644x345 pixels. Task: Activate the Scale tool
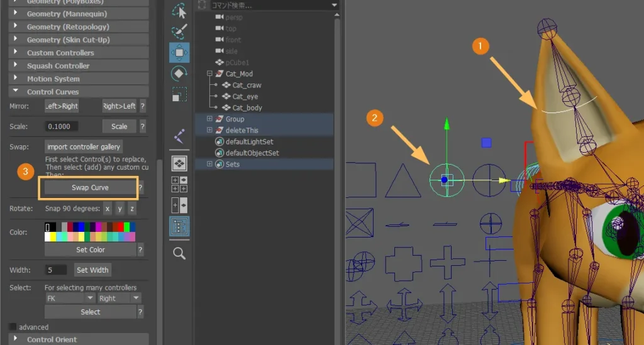[179, 94]
